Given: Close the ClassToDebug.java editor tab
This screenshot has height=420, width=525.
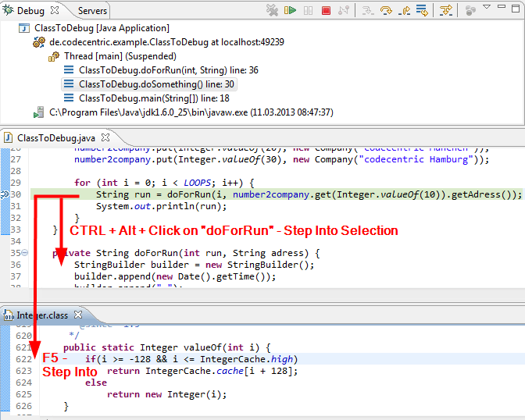Looking at the screenshot, I should click(107, 137).
